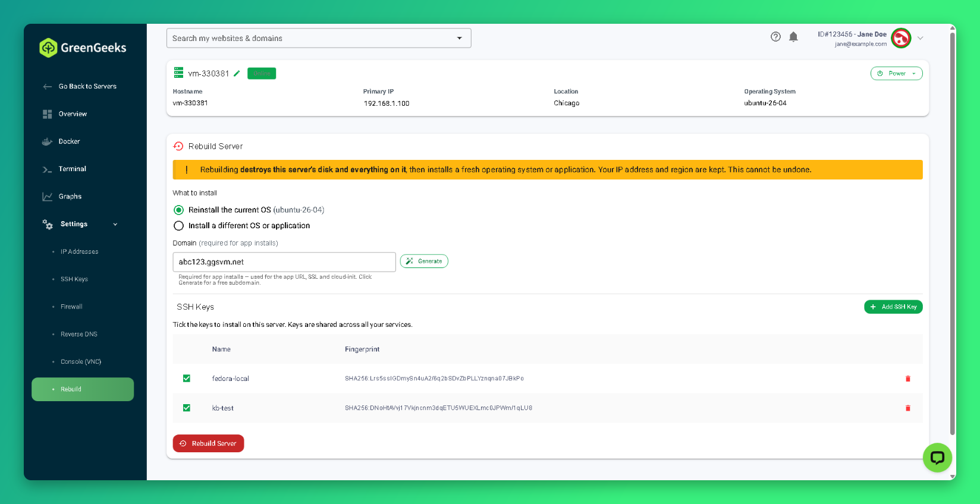Click the Overview dashboard icon
This screenshot has width=980, height=504.
[x=48, y=114]
